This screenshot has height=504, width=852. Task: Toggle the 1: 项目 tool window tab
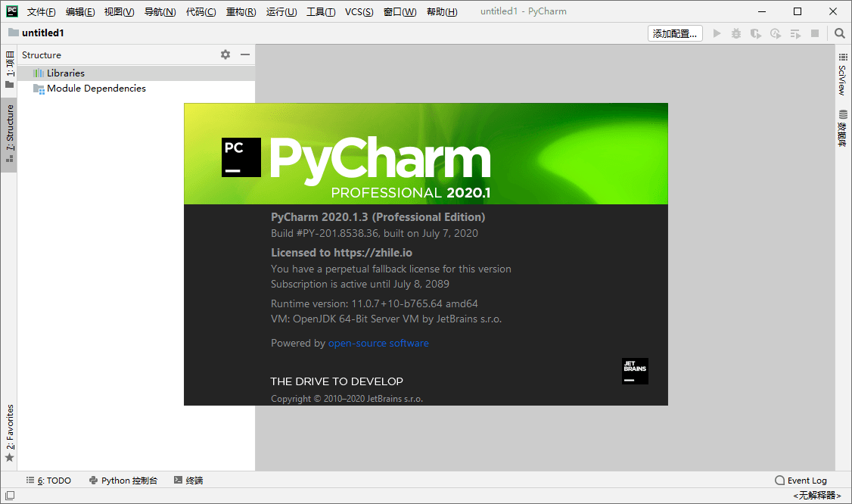coord(9,70)
